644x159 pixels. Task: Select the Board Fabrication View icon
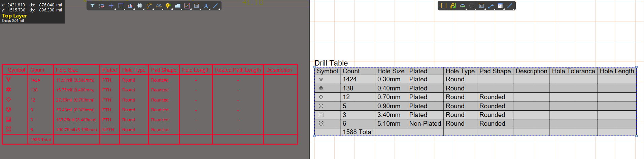pos(453,6)
